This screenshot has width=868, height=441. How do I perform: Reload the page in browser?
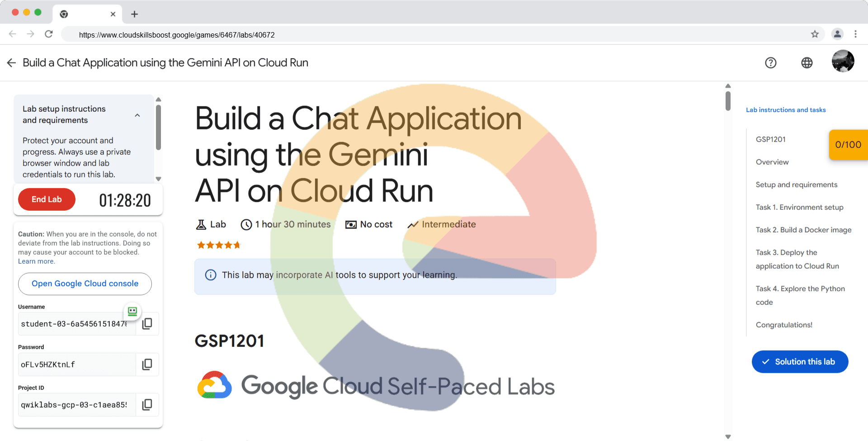click(x=49, y=34)
